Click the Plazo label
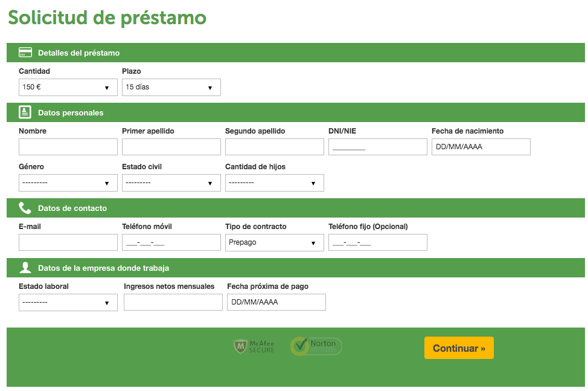588x391 pixels. click(x=131, y=71)
